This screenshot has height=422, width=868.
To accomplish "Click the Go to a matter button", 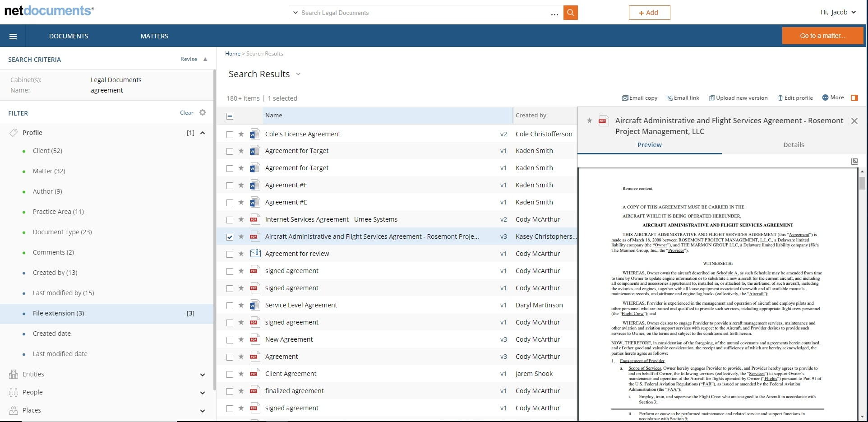I will [822, 36].
